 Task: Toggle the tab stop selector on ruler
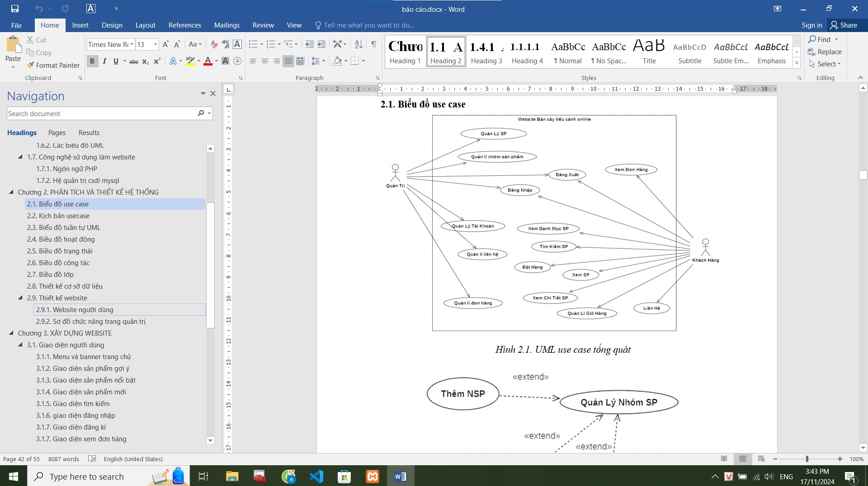(229, 89)
